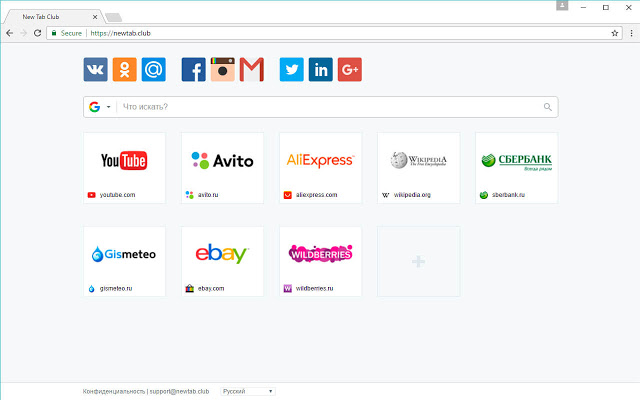Click the support@newtab.club email link
This screenshot has width=640, height=400.
[179, 391]
